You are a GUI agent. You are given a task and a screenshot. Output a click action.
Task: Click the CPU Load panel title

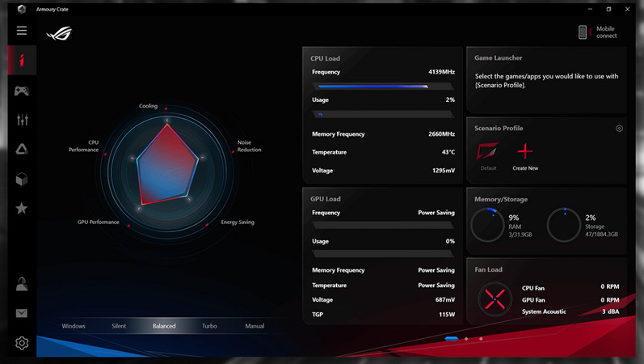[325, 58]
